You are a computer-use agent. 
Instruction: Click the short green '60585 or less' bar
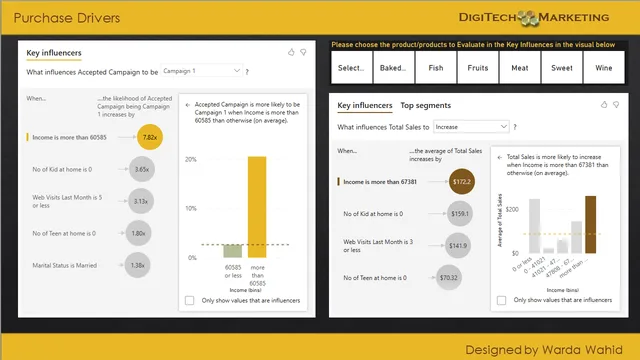click(x=233, y=251)
